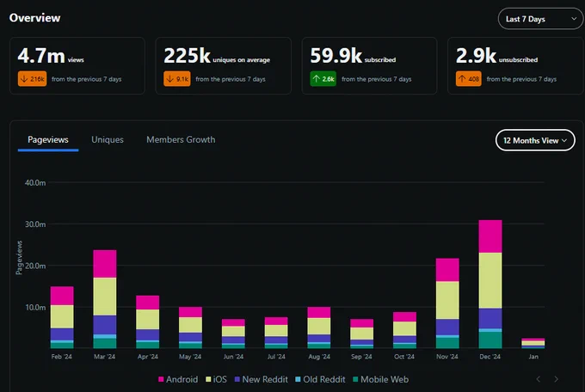Click the Dec '24 axis label
Viewport: 585px width, 392px height.
click(490, 357)
